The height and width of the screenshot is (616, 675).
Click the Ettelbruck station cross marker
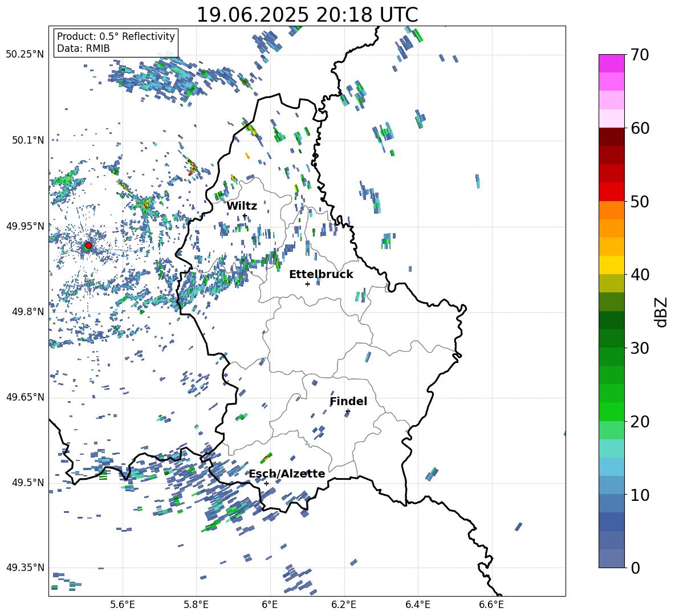click(x=307, y=284)
